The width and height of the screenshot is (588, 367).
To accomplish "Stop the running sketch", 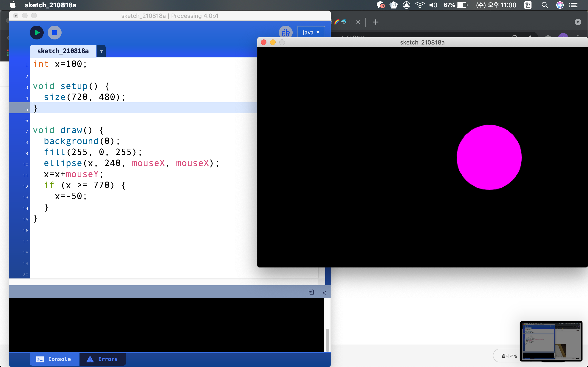I will click(x=55, y=33).
